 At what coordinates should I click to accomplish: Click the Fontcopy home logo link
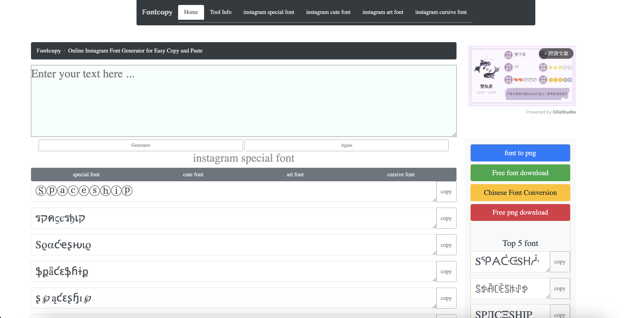click(x=157, y=12)
